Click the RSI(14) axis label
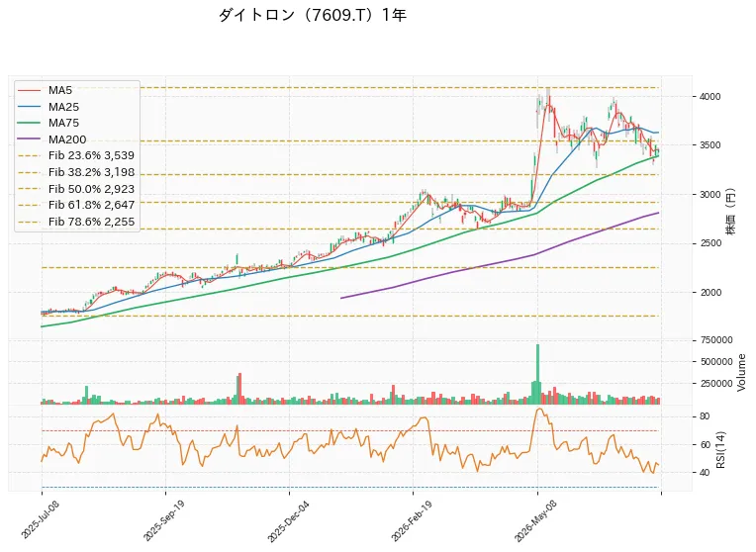Viewport: 756px width, 552px height. click(x=720, y=449)
